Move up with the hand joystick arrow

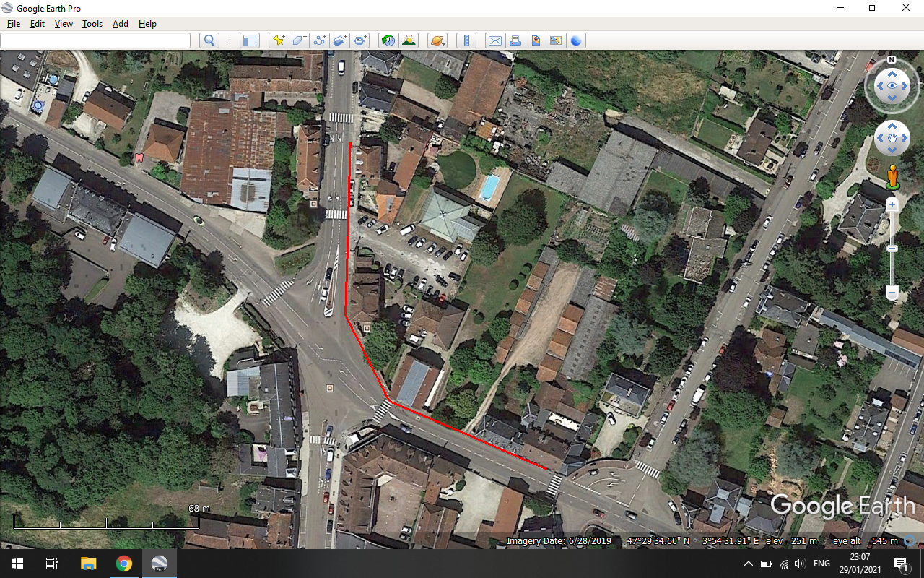click(x=892, y=126)
